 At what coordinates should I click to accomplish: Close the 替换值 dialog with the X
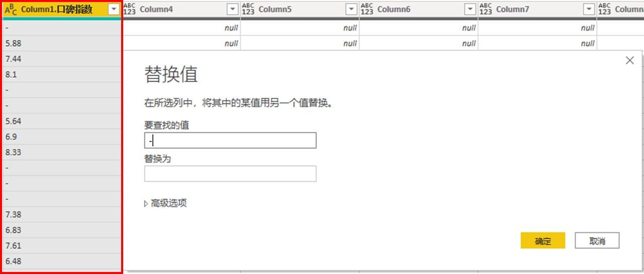[x=629, y=61]
